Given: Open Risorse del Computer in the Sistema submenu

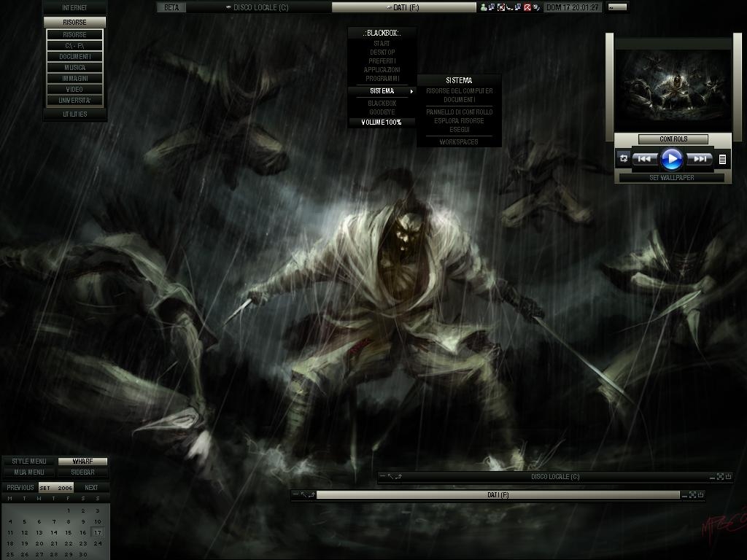Looking at the screenshot, I should pyautogui.click(x=460, y=91).
